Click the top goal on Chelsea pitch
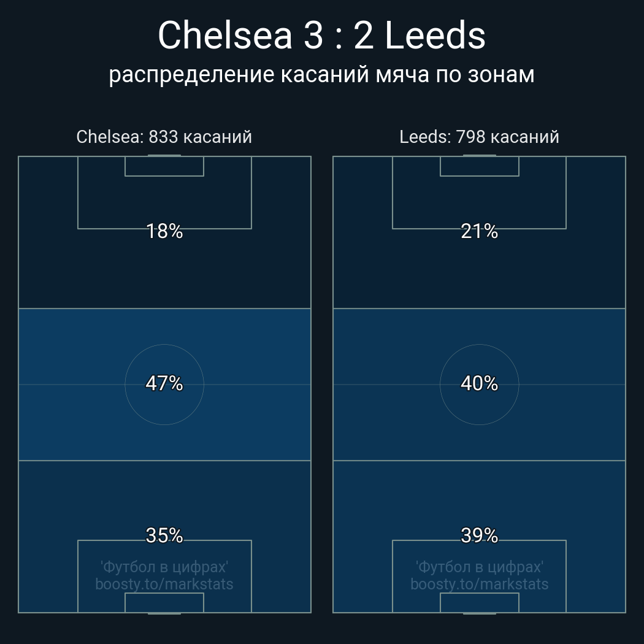The height and width of the screenshot is (644, 644). pyautogui.click(x=164, y=156)
